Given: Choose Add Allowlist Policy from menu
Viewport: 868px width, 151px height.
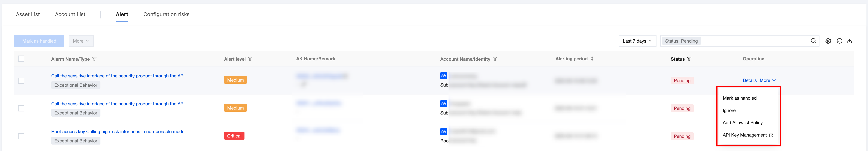Looking at the screenshot, I should coord(742,123).
